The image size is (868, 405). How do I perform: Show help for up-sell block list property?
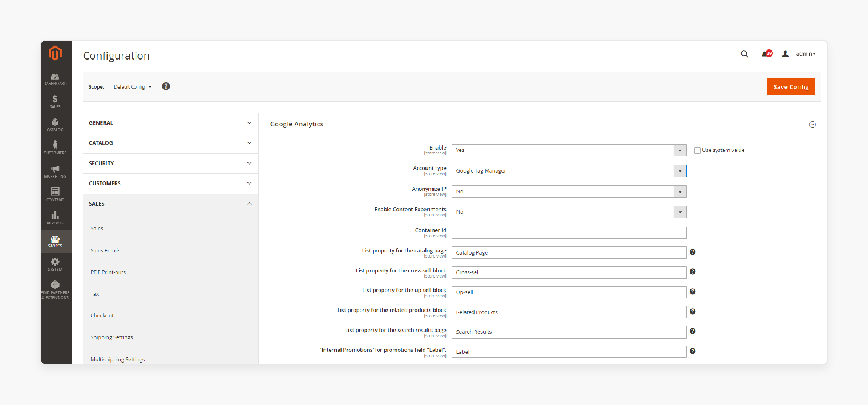coord(693,292)
